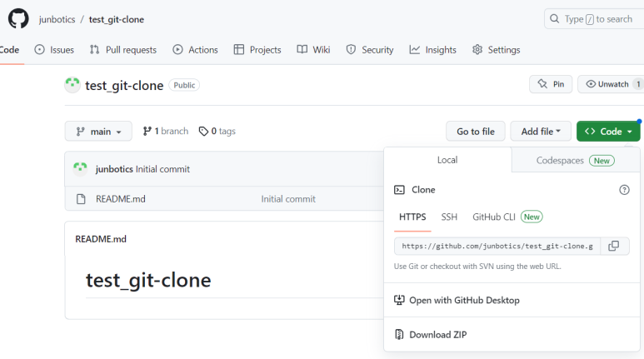Click Download ZIP

coord(431,335)
